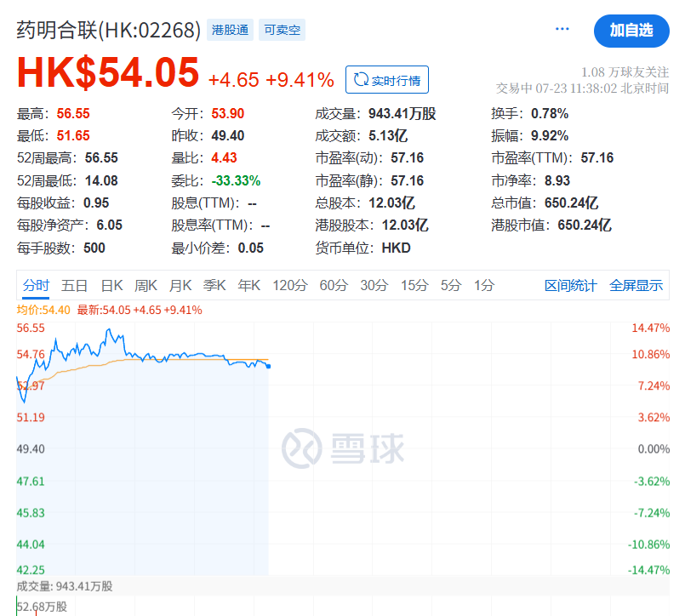Click the three-dot more options icon
Image resolution: width=685 pixels, height=616 pixels.
tap(562, 29)
